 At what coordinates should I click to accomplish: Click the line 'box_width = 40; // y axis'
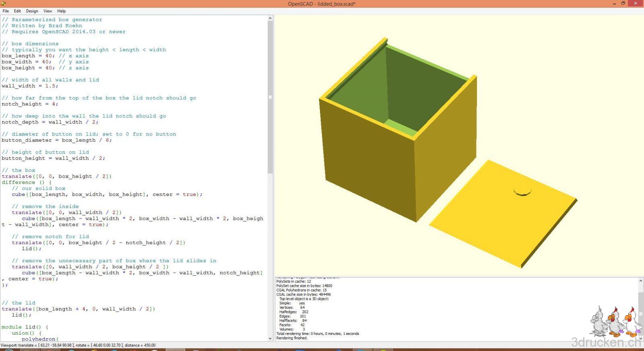click(x=45, y=62)
